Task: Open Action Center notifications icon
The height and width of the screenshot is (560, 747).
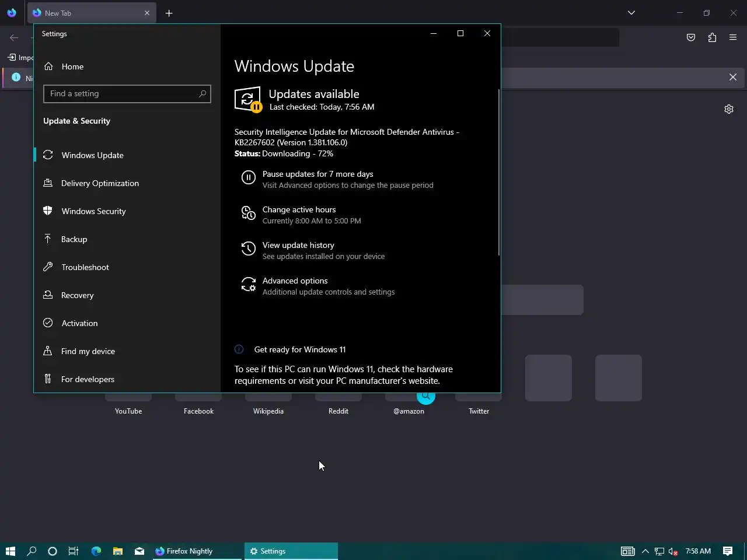Action: [728, 551]
